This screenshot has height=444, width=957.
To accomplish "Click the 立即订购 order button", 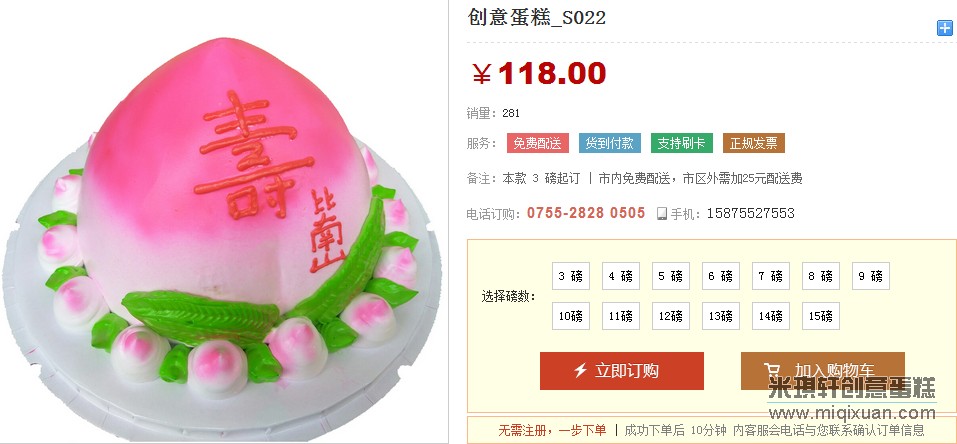I will pyautogui.click(x=622, y=371).
